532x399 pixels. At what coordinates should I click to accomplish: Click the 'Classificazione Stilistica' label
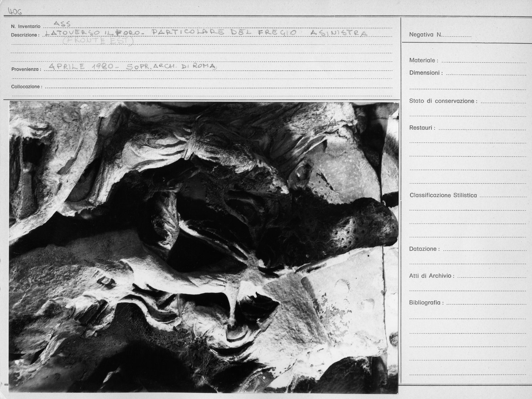443,195
